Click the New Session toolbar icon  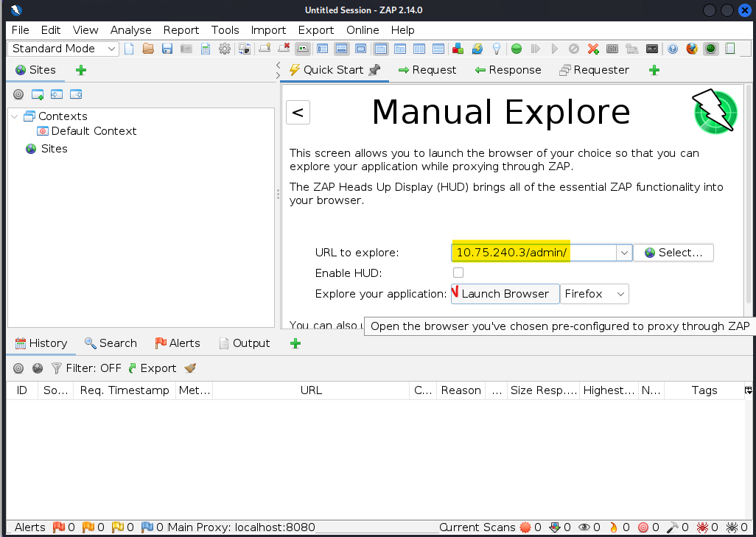pos(130,49)
